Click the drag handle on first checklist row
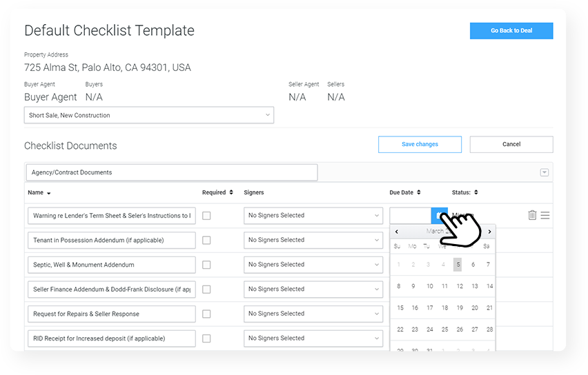Viewport: 588px width, 375px height. 545,215
